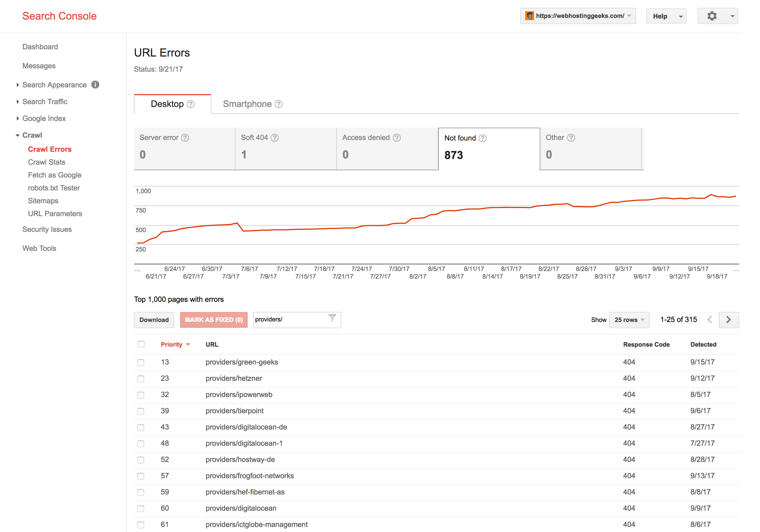Switch to the Smartphone tab
This screenshot has height=532, width=760.
252,104
